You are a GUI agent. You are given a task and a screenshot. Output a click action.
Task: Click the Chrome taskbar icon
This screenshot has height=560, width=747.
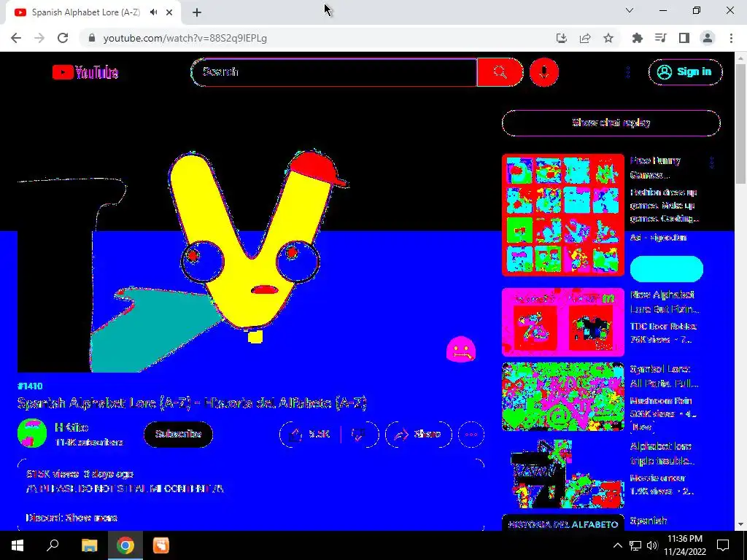click(125, 545)
